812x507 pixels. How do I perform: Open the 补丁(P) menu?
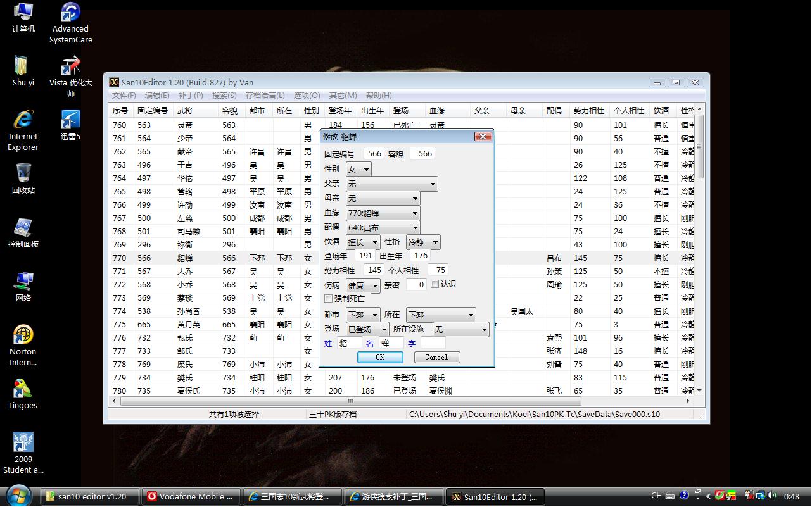(191, 95)
